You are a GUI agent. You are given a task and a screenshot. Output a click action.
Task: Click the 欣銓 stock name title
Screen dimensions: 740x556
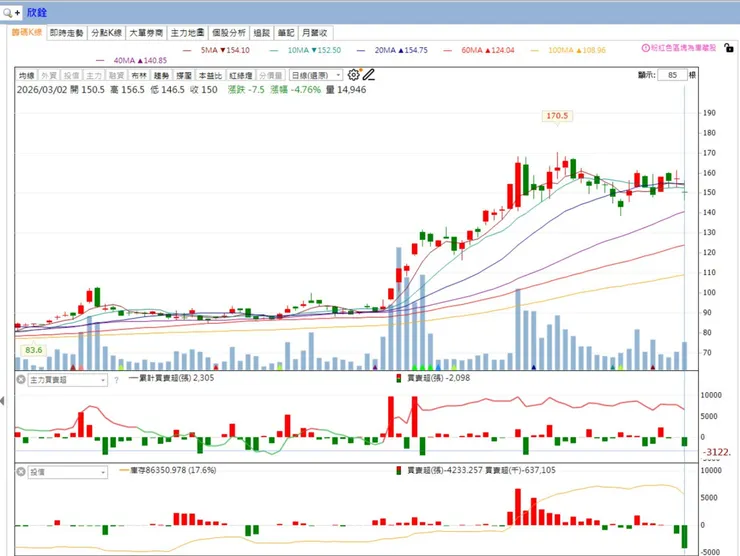point(36,13)
